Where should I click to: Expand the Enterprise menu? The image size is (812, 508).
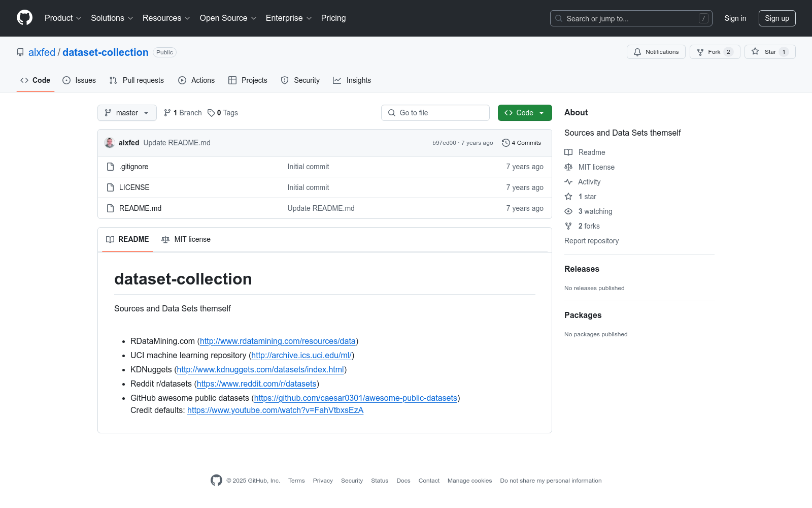[x=289, y=18]
